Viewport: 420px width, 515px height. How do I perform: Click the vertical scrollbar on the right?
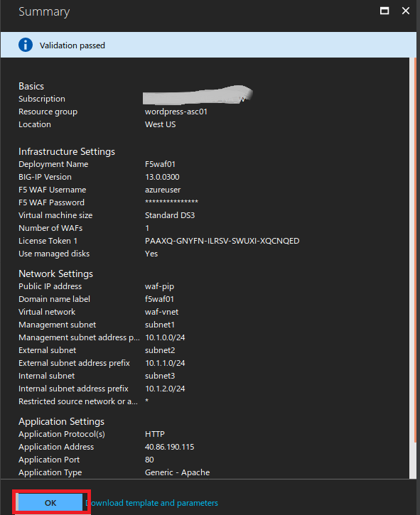click(413, 268)
